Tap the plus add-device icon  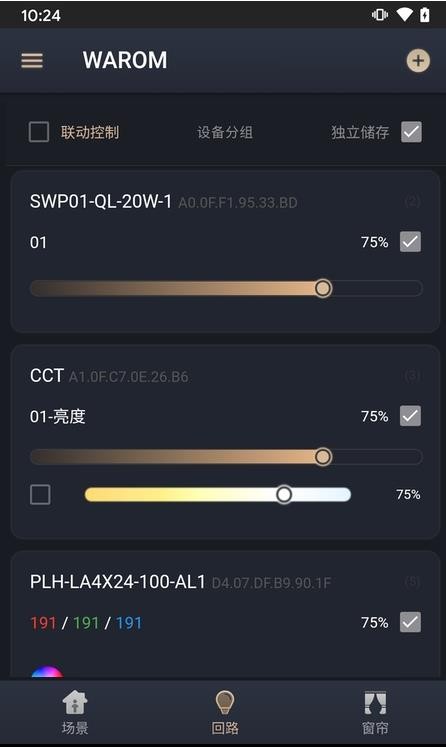(418, 61)
